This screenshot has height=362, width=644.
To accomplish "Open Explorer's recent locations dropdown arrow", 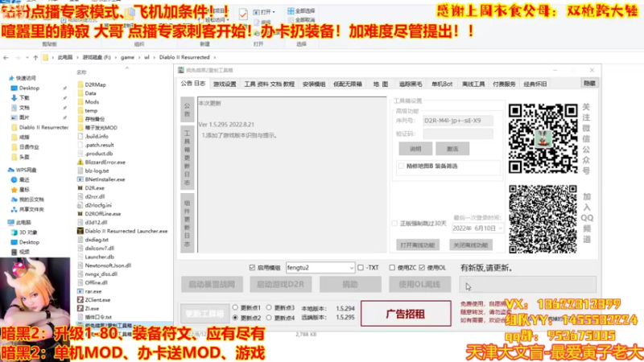I will click(x=27, y=57).
